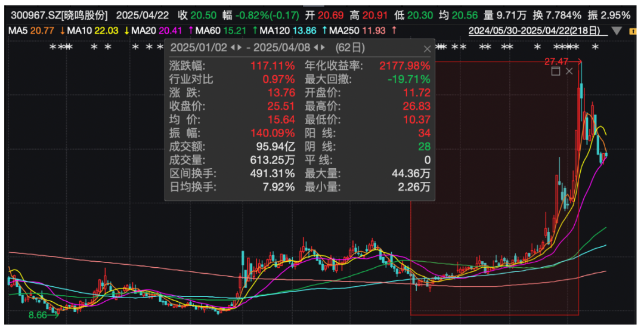Select the MA20 20.41 indicator label

point(156,30)
